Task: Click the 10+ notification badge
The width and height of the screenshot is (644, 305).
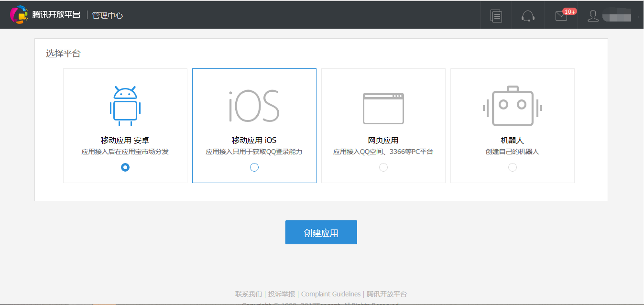Action: pyautogui.click(x=569, y=11)
